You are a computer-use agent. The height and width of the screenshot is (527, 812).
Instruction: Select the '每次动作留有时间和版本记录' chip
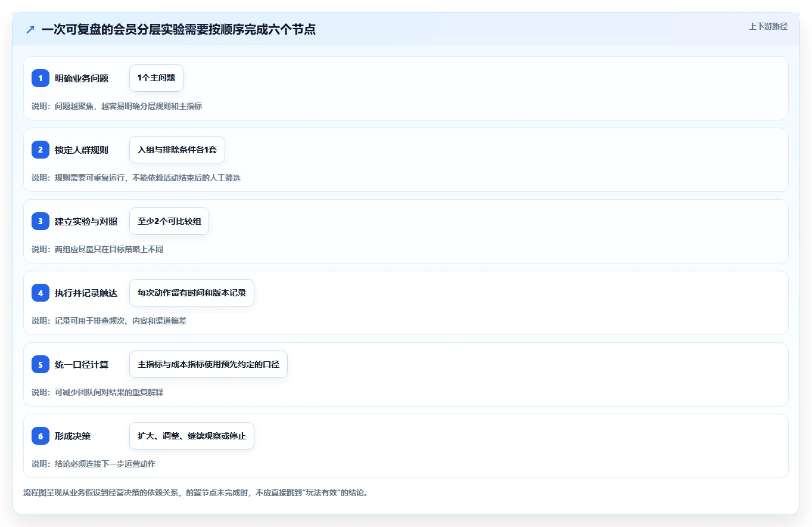(192, 293)
